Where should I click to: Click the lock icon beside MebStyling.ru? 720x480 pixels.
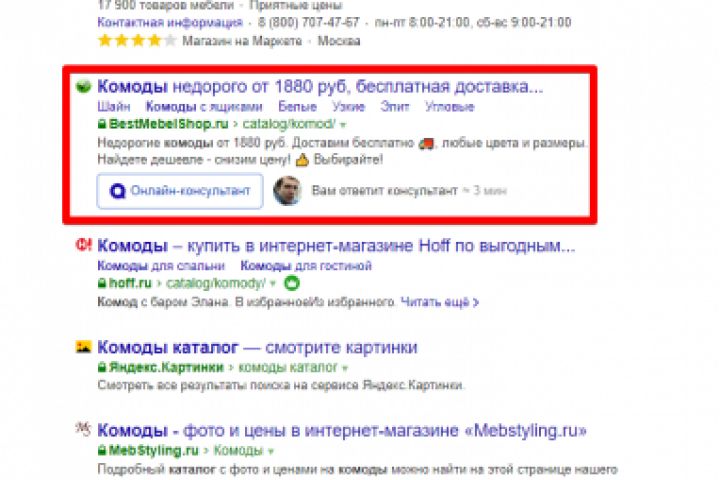pyautogui.click(x=102, y=451)
